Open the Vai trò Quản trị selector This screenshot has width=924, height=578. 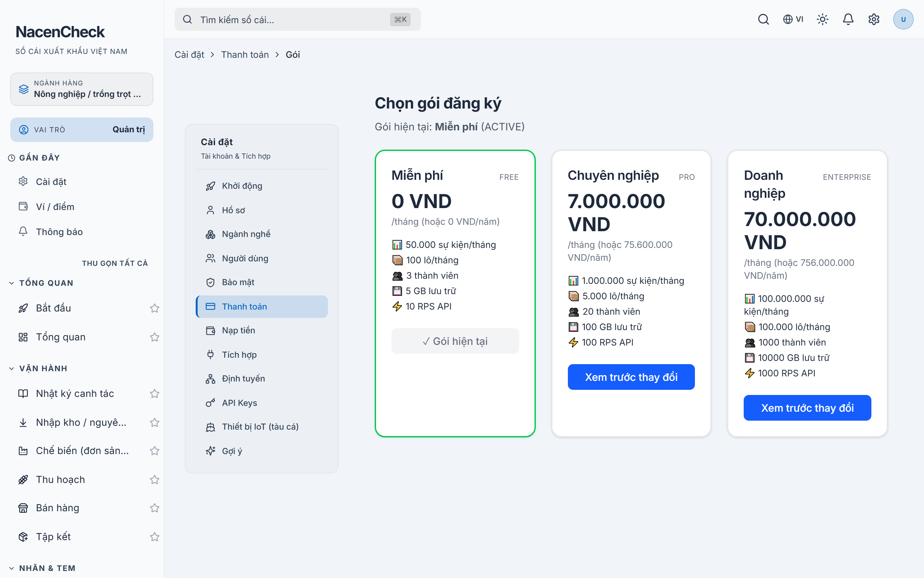[x=82, y=130]
